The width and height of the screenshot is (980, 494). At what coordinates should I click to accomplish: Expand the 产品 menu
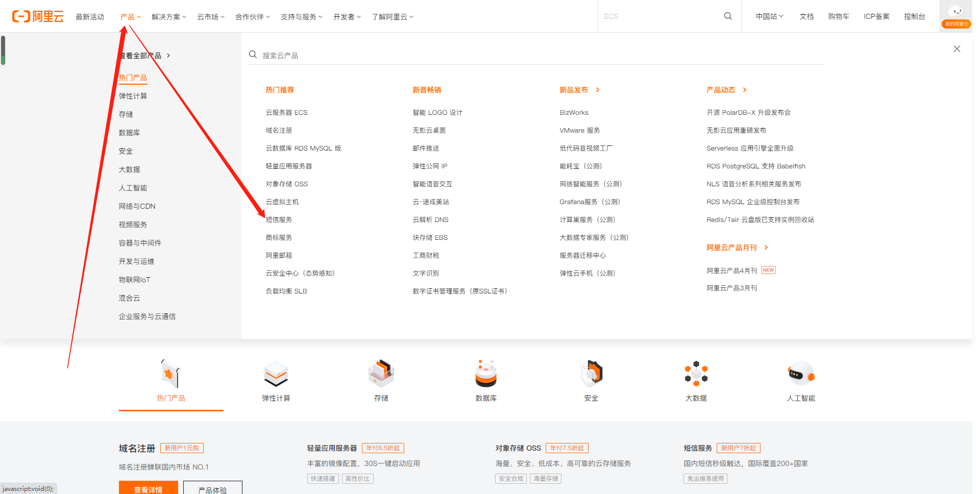click(x=130, y=17)
